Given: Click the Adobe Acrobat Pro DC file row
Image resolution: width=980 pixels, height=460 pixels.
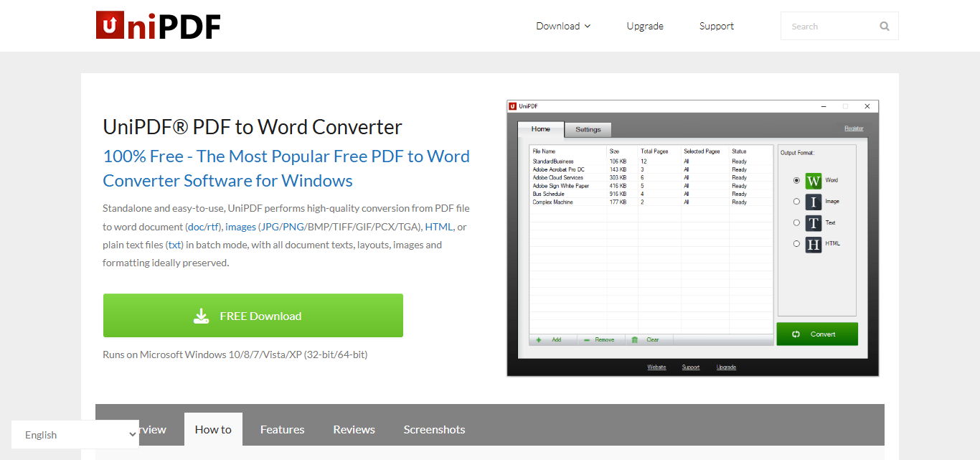Looking at the screenshot, I should pos(651,169).
